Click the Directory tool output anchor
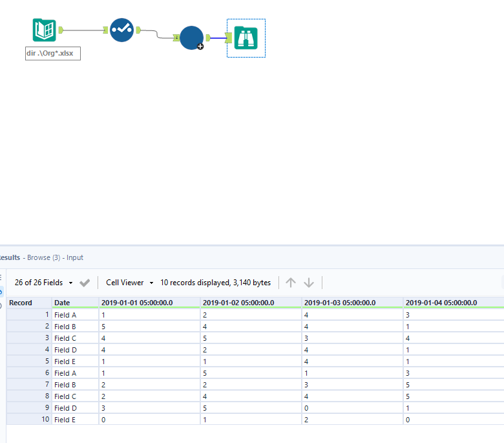The width and height of the screenshot is (504, 443). [x=61, y=30]
